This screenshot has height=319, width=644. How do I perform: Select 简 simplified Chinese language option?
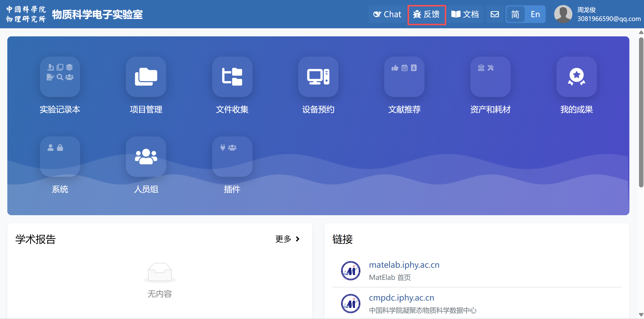coord(515,14)
